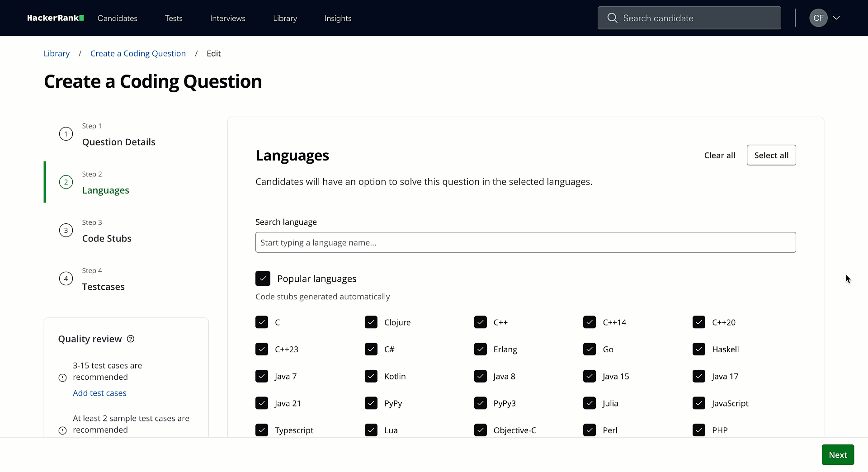Screen dimensions: 868x472
Task: Select the Step 1 number circle
Action: [x=66, y=134]
